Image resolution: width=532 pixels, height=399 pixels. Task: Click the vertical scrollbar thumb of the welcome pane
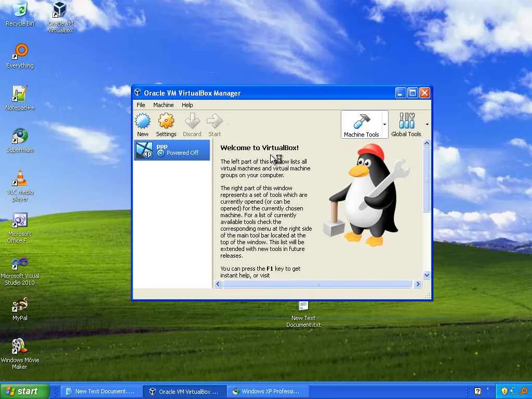click(x=427, y=180)
